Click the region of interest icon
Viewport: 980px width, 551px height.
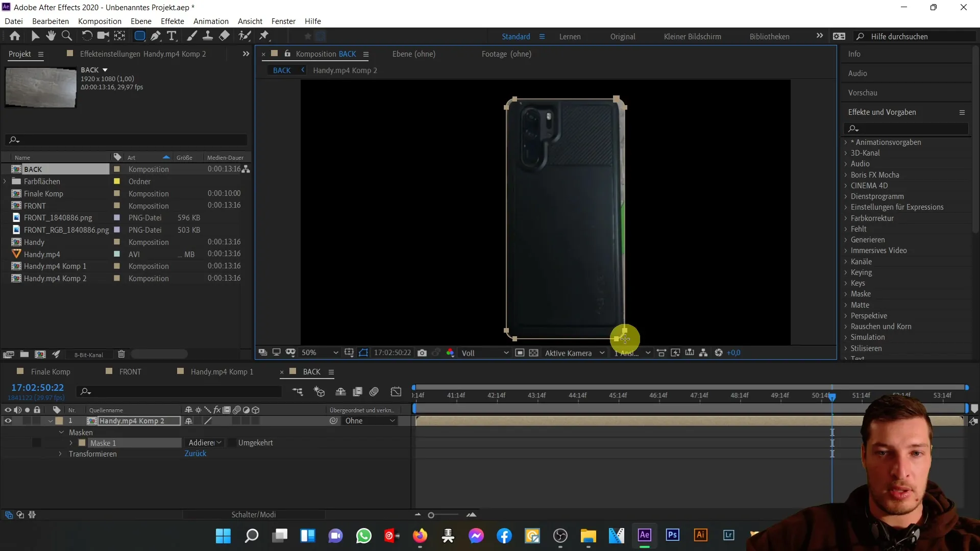[520, 353]
